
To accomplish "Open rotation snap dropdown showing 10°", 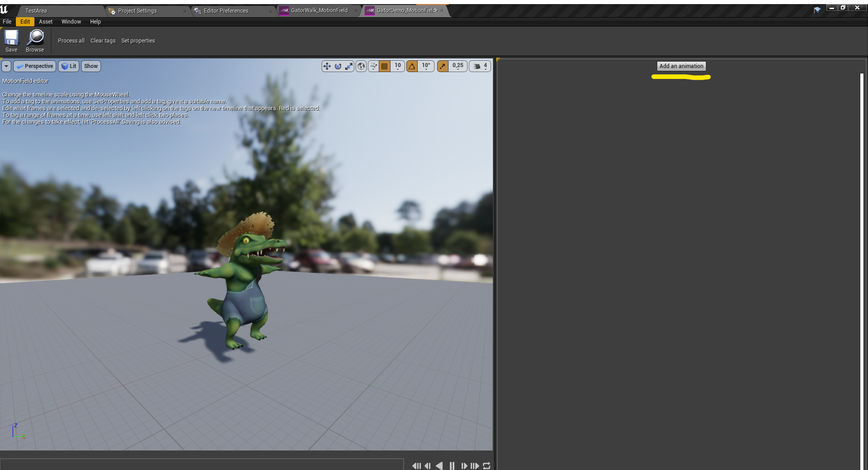I will pyautogui.click(x=426, y=66).
